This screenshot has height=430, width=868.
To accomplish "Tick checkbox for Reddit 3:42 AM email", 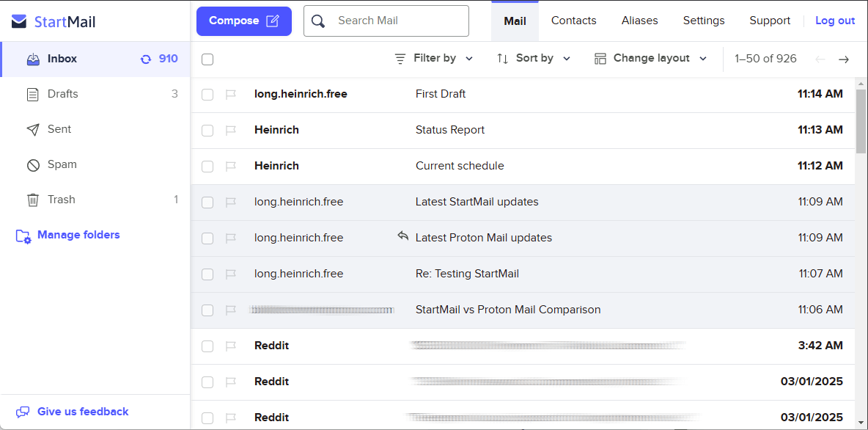I will [x=207, y=346].
